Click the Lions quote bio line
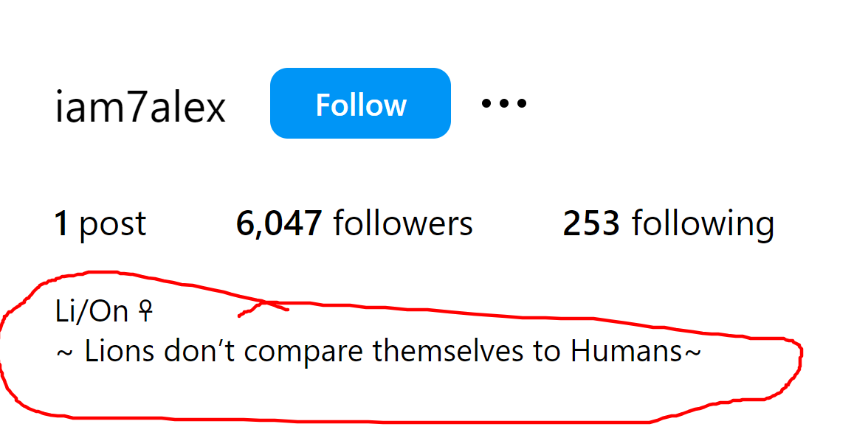 click(x=378, y=352)
